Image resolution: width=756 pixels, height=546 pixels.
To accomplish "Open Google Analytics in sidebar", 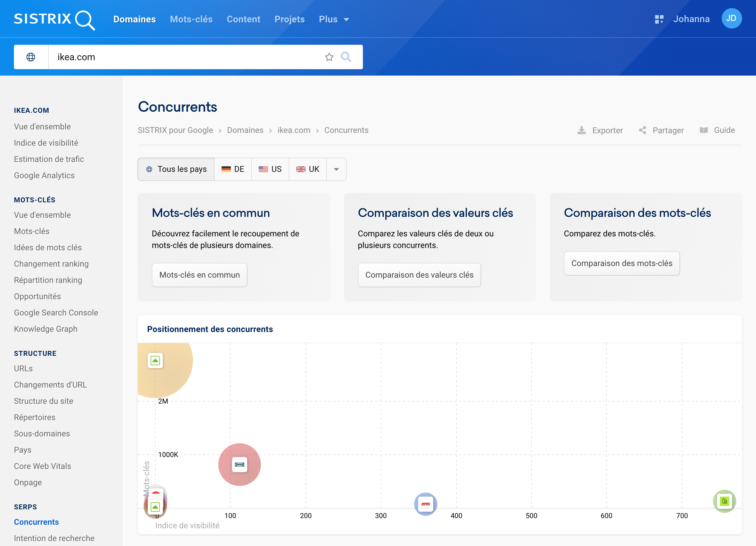I will (x=44, y=176).
